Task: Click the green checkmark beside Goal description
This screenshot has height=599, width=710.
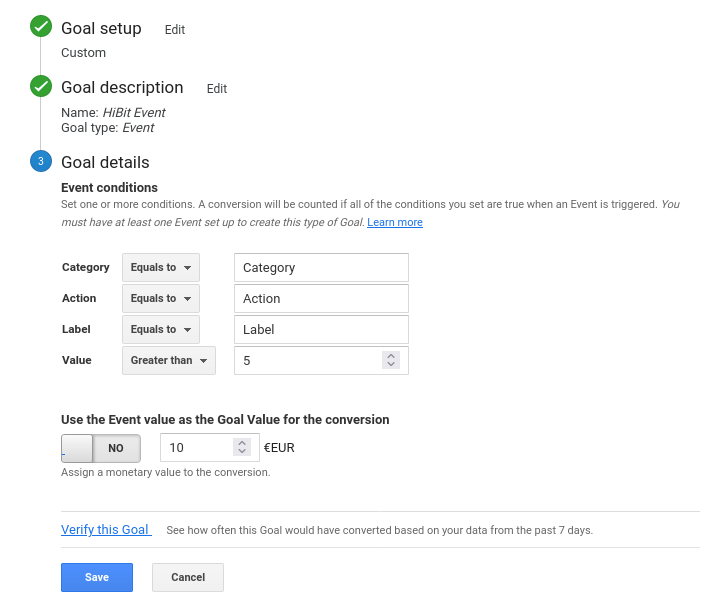Action: click(x=41, y=86)
